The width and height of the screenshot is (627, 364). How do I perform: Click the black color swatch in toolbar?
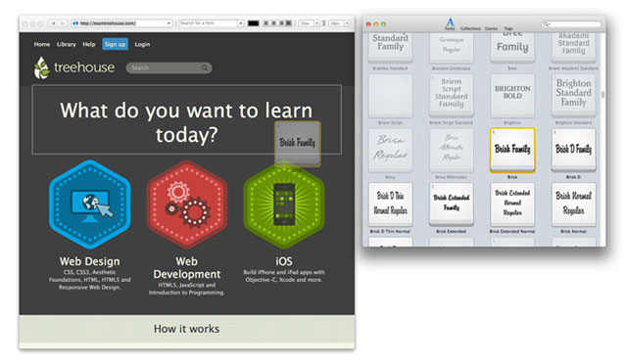pos(253,23)
